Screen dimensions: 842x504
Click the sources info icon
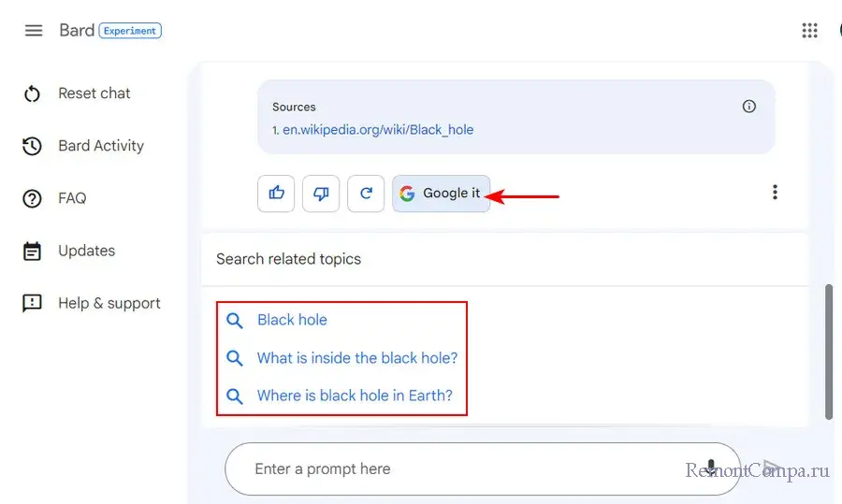coord(748,107)
